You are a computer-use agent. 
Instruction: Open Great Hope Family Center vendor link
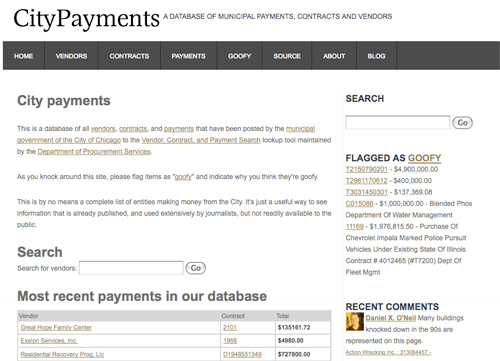[x=56, y=328]
